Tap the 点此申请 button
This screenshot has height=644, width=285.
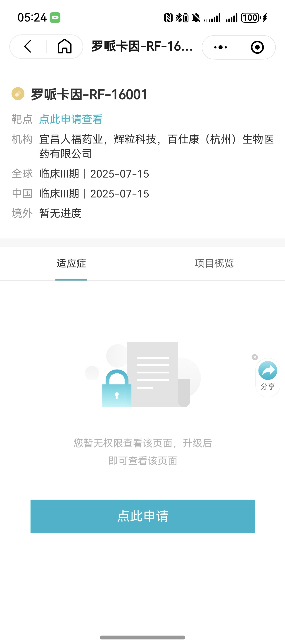point(143,517)
